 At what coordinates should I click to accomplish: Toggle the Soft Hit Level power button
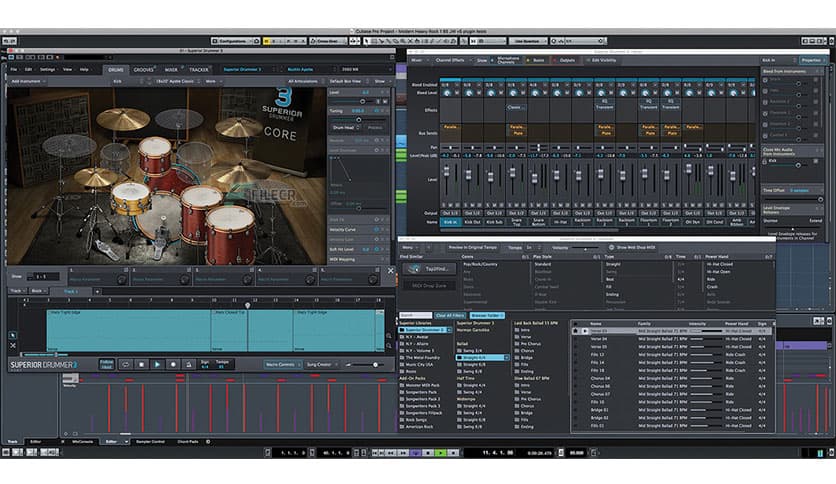(377, 249)
